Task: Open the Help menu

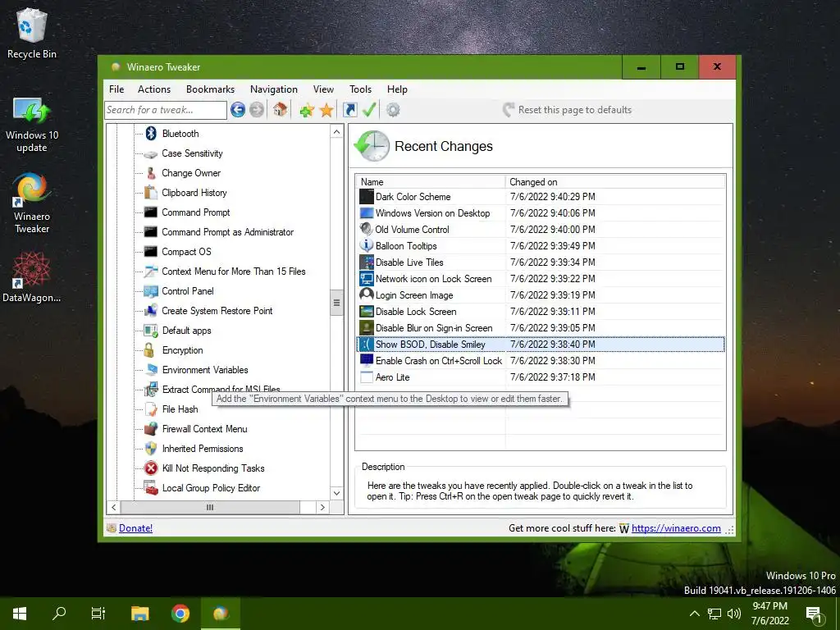Action: click(x=397, y=89)
